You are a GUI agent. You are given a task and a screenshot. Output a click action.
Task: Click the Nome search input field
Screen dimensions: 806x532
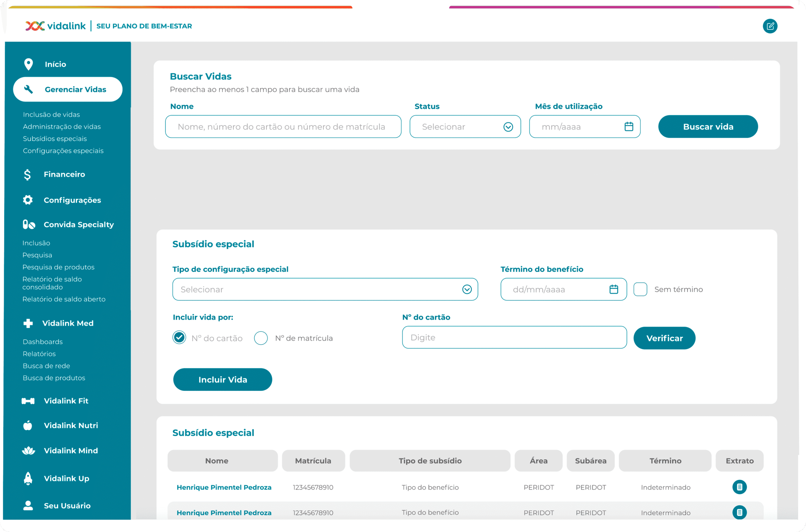point(283,127)
